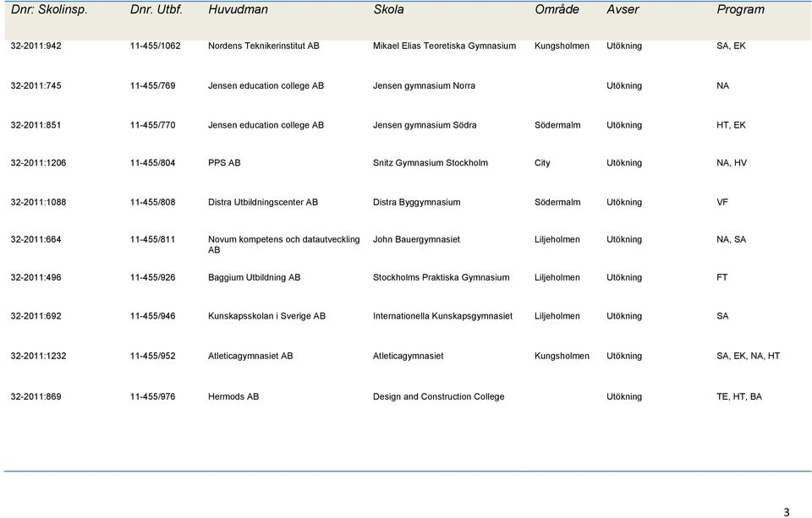The image size is (812, 518).
Task: Click case number 32-2011:942
Action: pyautogui.click(x=36, y=46)
